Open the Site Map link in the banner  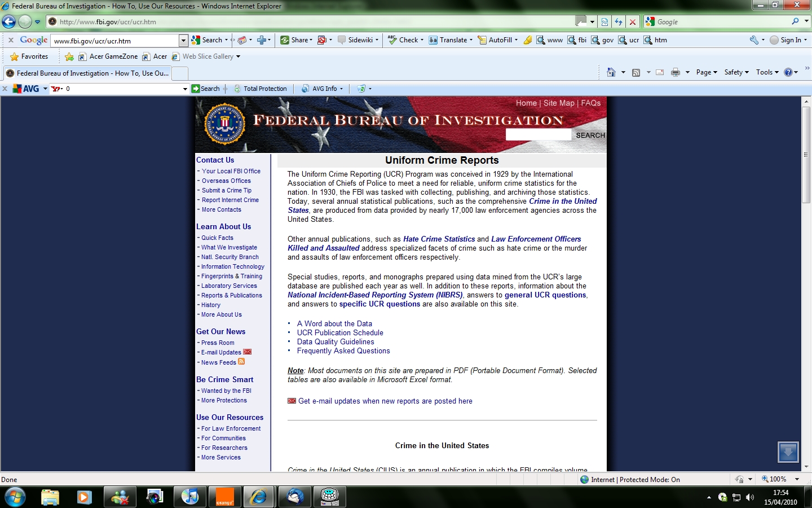click(x=559, y=103)
